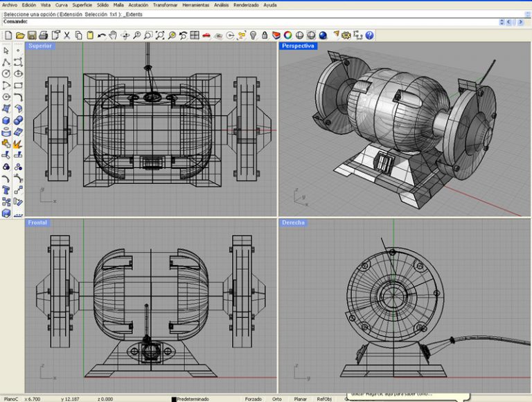Toggle Orto mode in status bar
Screen dimensions: 532x402
click(276, 399)
